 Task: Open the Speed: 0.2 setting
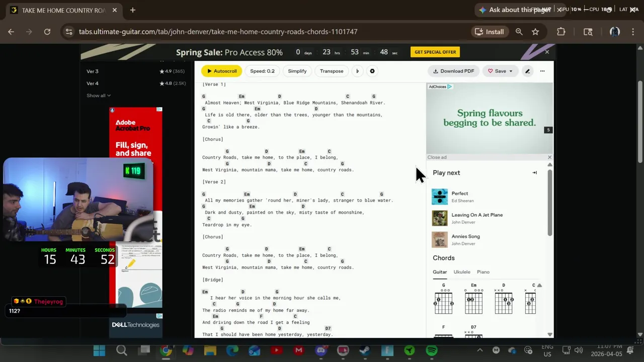[262, 71]
